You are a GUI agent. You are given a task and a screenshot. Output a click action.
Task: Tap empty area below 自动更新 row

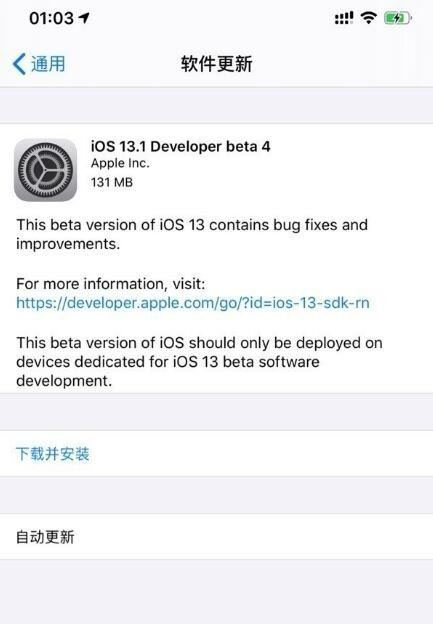coord(216,591)
